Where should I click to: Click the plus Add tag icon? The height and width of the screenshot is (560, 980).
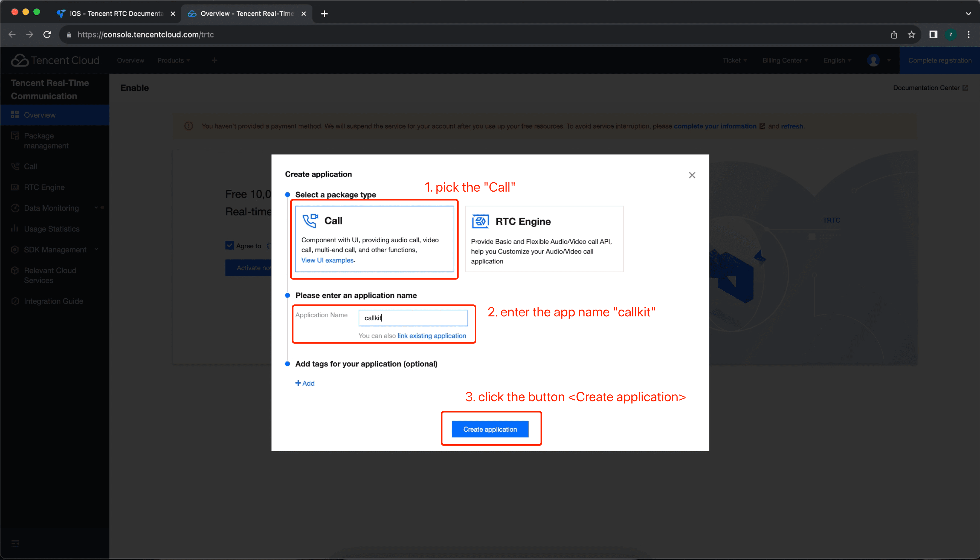[x=298, y=383]
